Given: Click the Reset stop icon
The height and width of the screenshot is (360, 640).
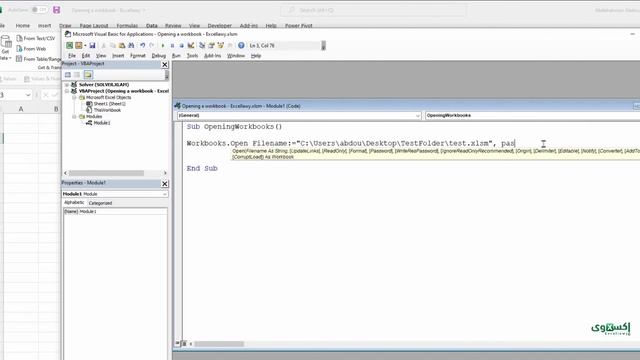Looking at the screenshot, I should coord(181,45).
